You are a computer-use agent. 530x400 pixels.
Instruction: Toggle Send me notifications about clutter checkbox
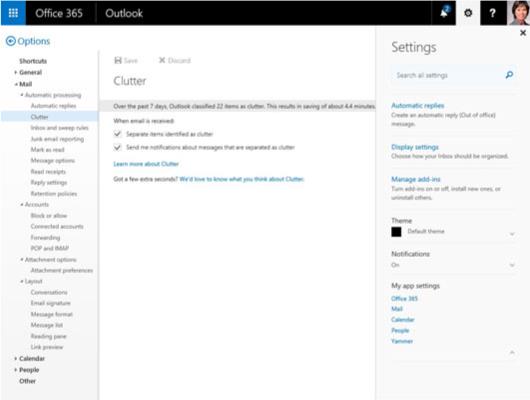pyautogui.click(x=118, y=147)
